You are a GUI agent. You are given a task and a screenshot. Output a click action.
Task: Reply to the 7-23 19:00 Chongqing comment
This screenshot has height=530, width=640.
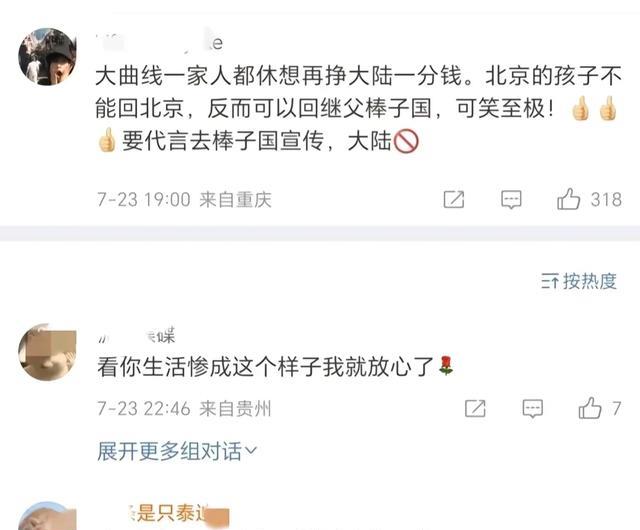tap(511, 199)
